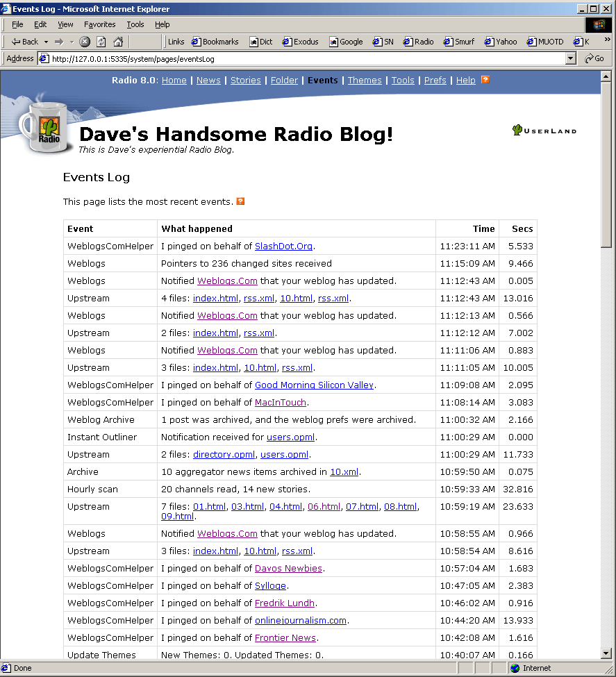The width and height of the screenshot is (616, 677).
Task: Open the News page link
Action: pyautogui.click(x=208, y=80)
